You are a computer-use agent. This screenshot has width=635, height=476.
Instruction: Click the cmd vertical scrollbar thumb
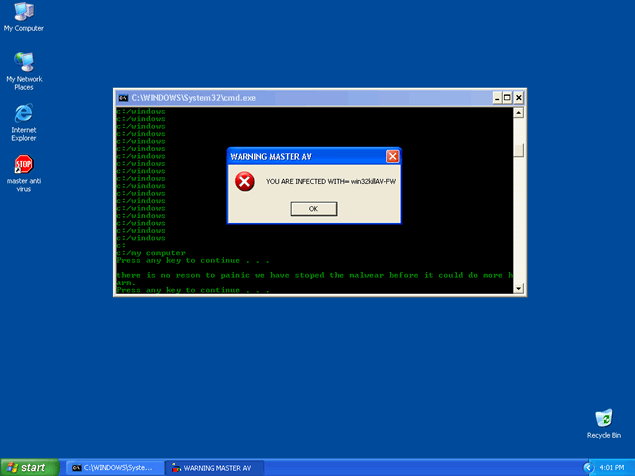pyautogui.click(x=519, y=150)
